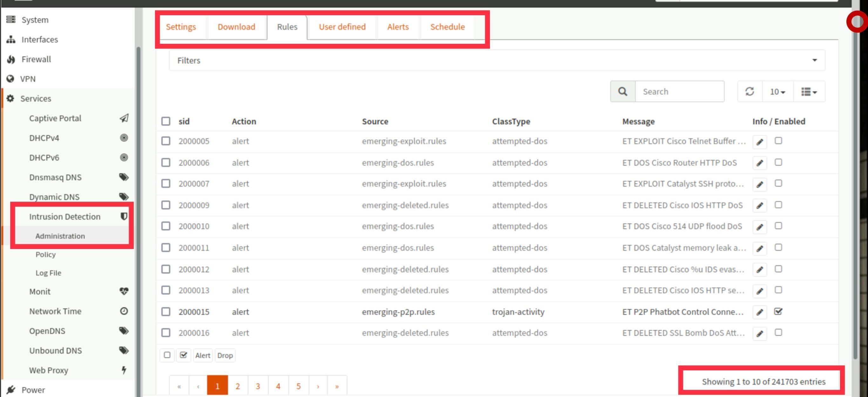Click the Monit heartbeat icon
This screenshot has height=397, width=868.
(124, 291)
